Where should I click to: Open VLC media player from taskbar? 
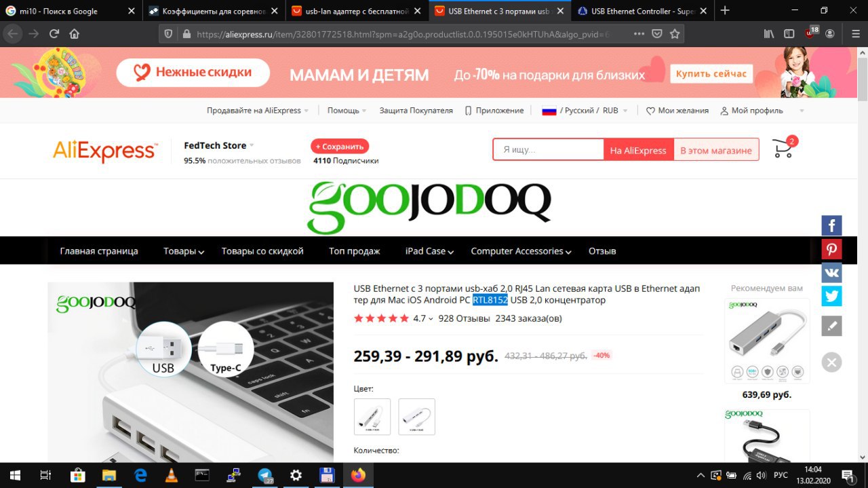click(172, 475)
